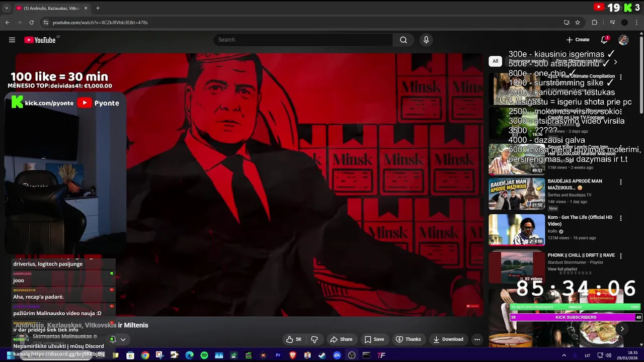Screen dimensions: 644x362
Task: Open more actions under the video
Action: point(477,339)
